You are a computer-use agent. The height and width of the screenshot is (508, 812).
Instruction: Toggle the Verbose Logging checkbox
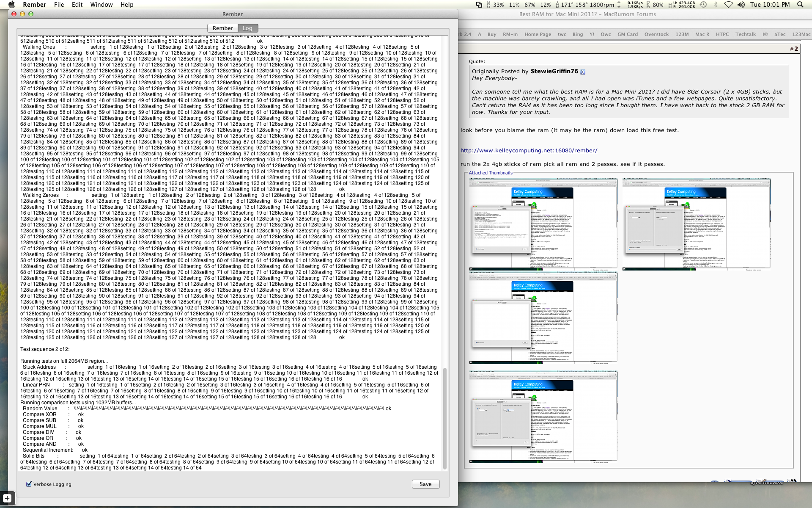tap(29, 484)
